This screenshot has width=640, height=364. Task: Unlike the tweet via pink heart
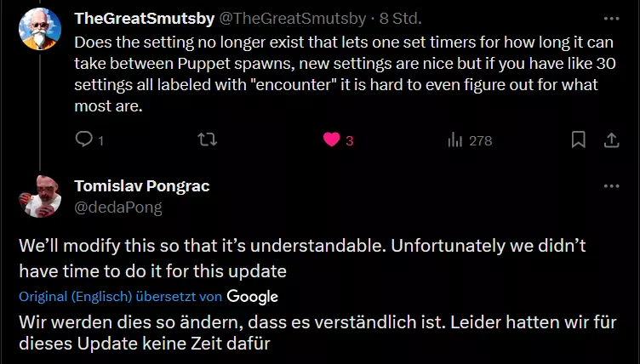(x=332, y=139)
